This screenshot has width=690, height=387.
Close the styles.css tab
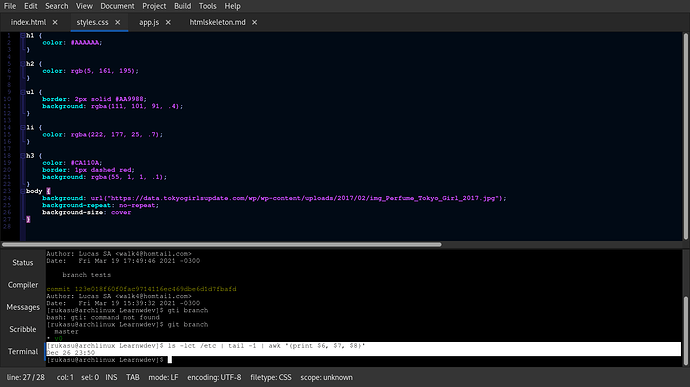click(117, 22)
